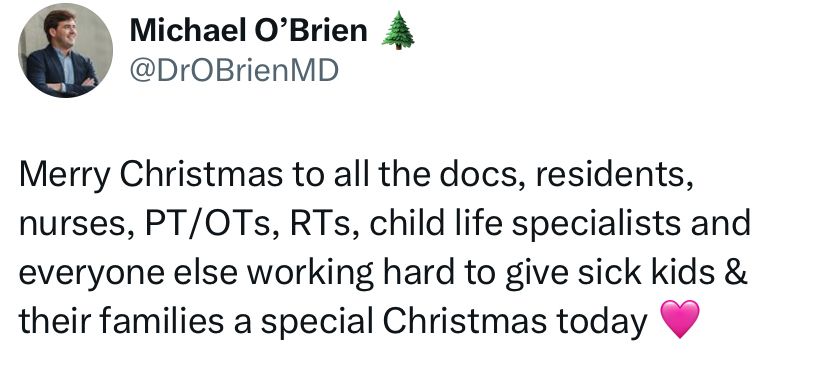Click the pink heart emoji ending the tweet

680,319
